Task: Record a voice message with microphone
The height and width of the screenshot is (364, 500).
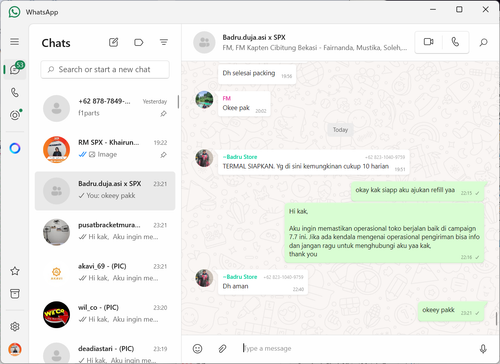Action: 483,349
